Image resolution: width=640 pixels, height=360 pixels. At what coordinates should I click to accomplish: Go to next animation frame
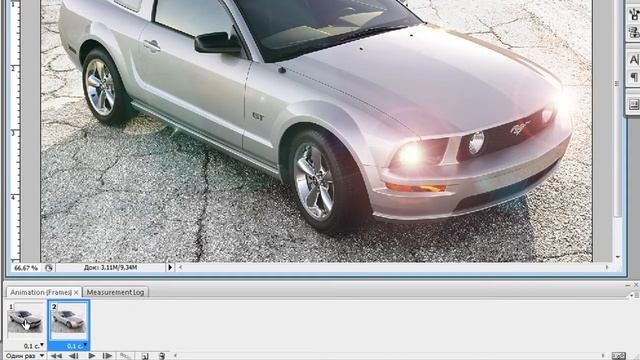click(x=107, y=356)
